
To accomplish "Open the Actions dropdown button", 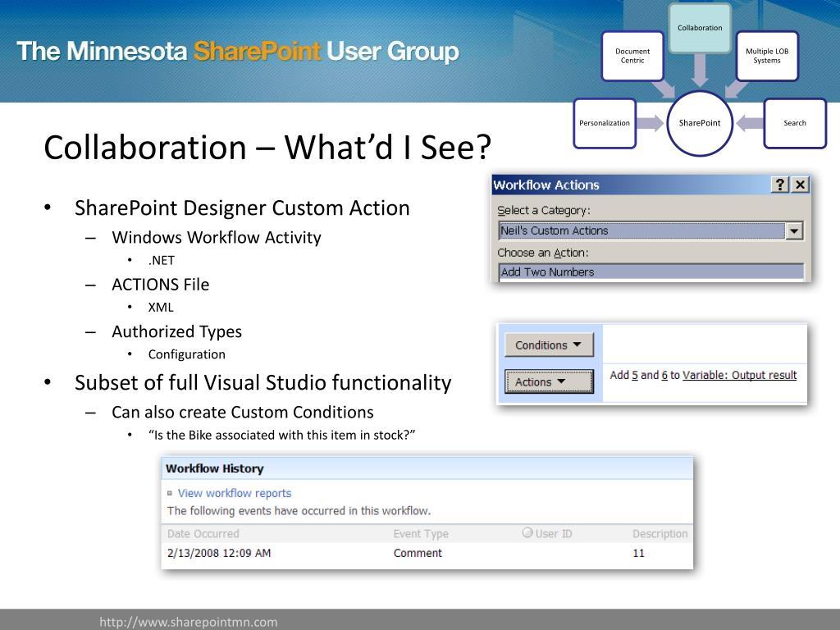I will click(x=549, y=382).
